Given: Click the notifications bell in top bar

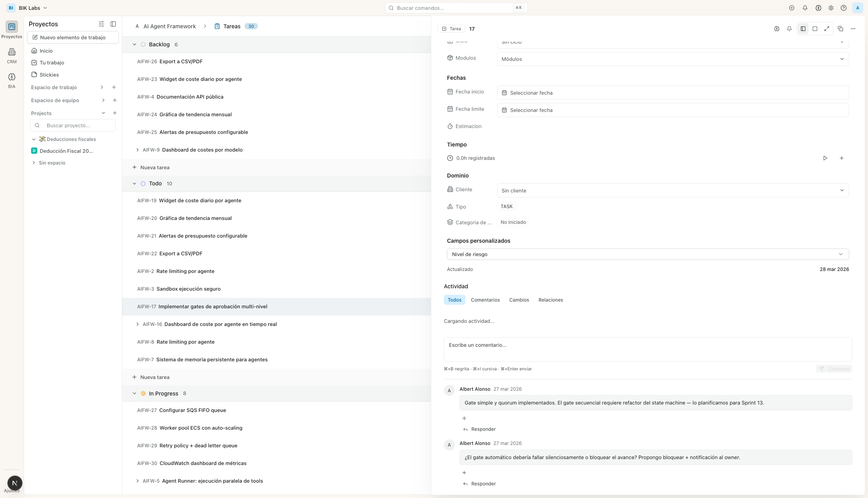Looking at the screenshot, I should tap(805, 8).
